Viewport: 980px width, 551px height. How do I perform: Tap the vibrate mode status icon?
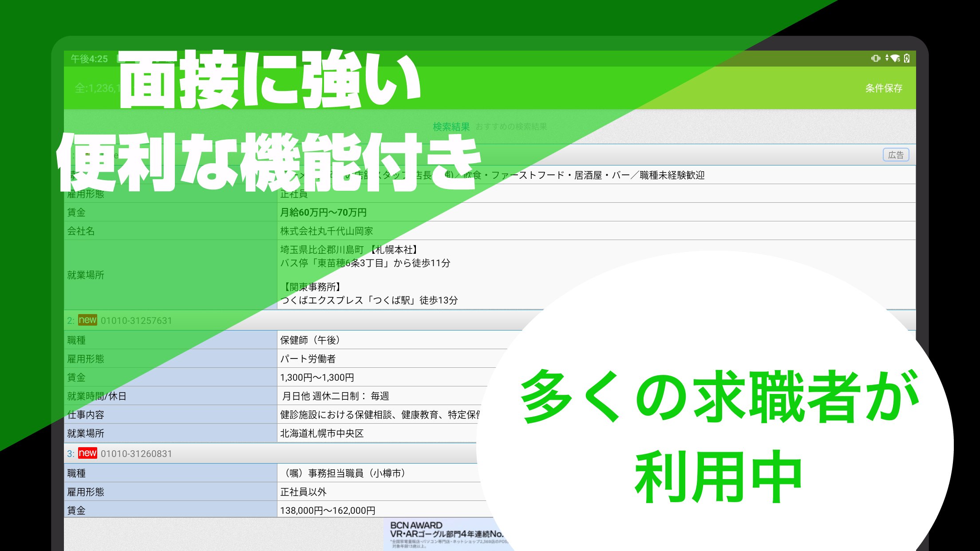point(875,58)
